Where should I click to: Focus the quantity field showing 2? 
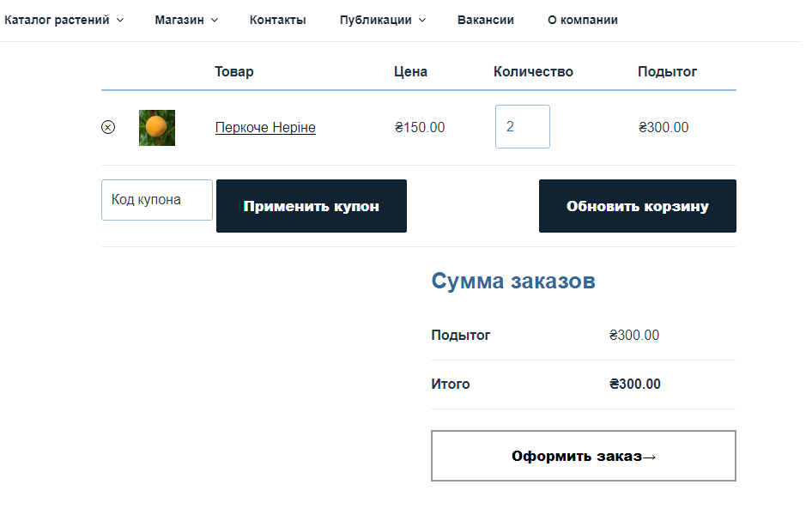(x=523, y=126)
